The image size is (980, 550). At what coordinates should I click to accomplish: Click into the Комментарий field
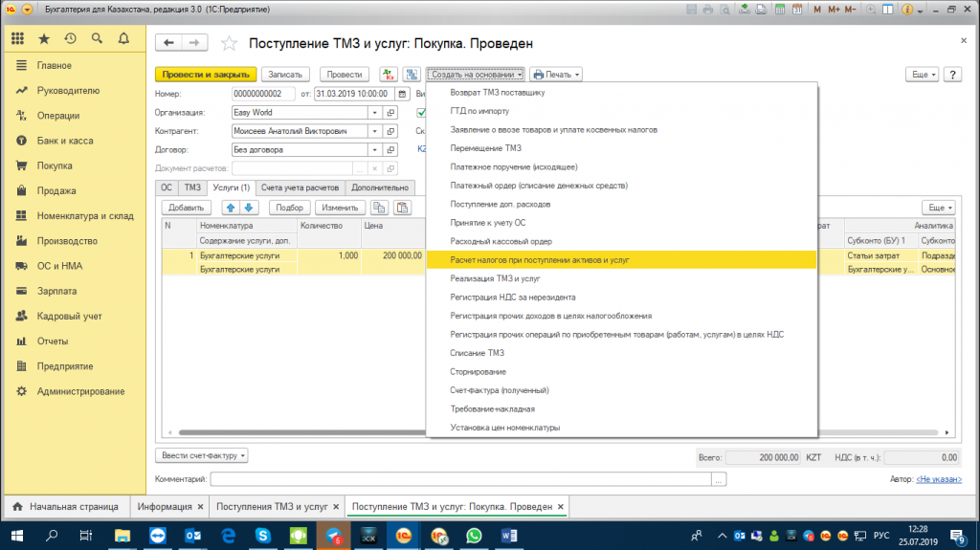[x=460, y=479]
